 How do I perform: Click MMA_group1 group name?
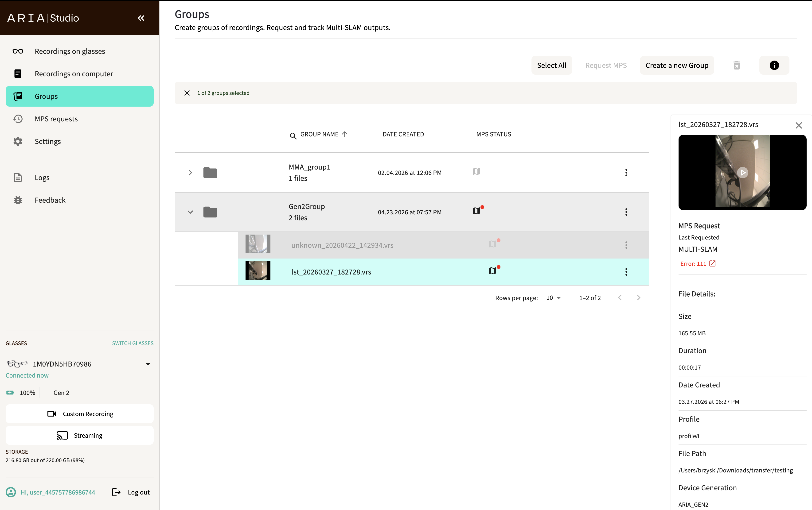[x=309, y=167]
